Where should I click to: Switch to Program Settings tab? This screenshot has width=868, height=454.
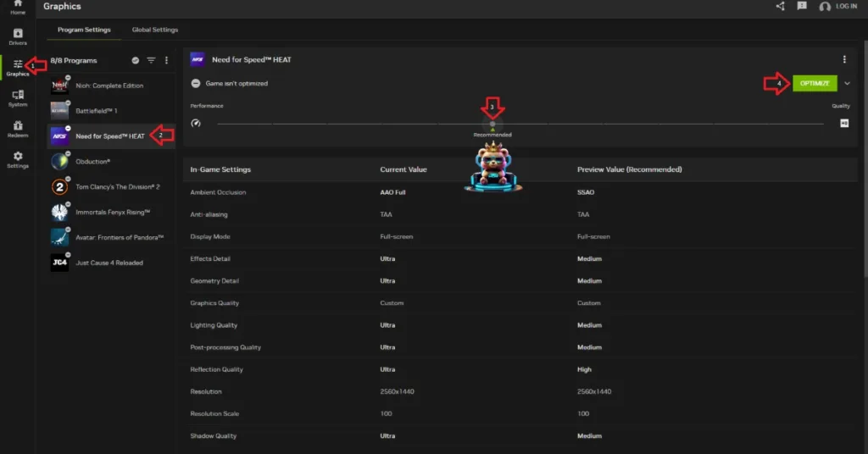(84, 30)
